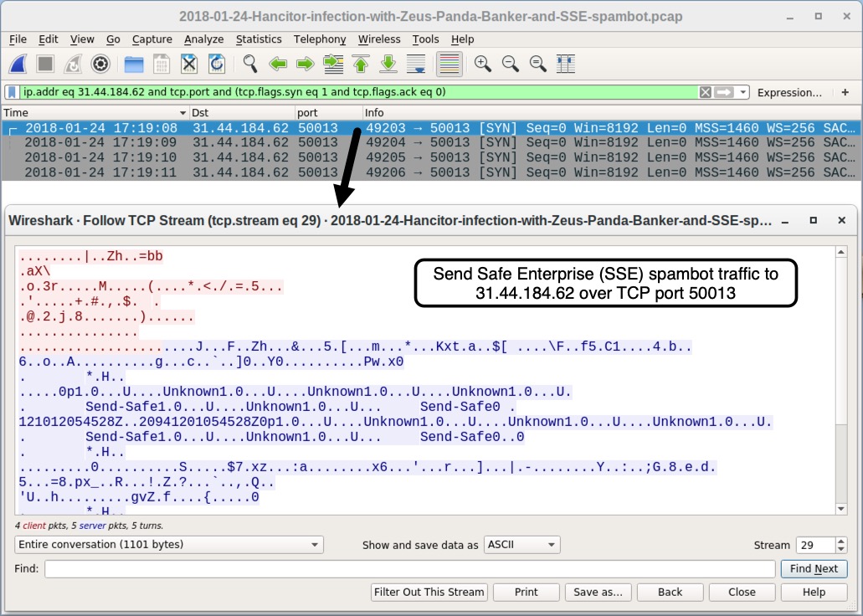Click the Save as... button

pyautogui.click(x=598, y=593)
